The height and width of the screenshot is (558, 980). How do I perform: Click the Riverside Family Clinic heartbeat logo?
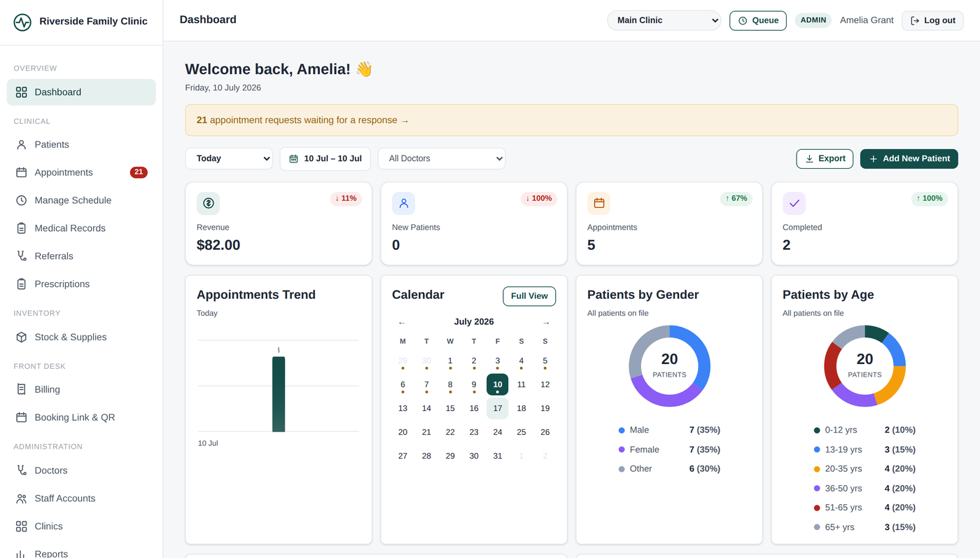[22, 22]
